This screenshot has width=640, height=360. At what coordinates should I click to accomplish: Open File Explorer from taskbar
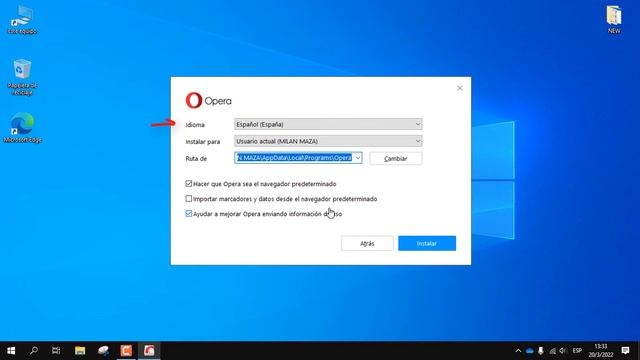(80, 351)
